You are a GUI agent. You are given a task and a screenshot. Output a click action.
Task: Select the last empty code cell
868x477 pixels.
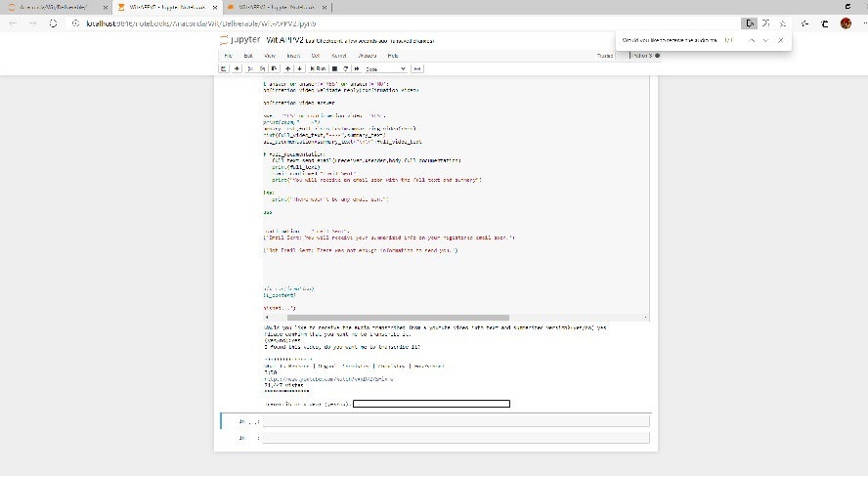click(x=456, y=438)
